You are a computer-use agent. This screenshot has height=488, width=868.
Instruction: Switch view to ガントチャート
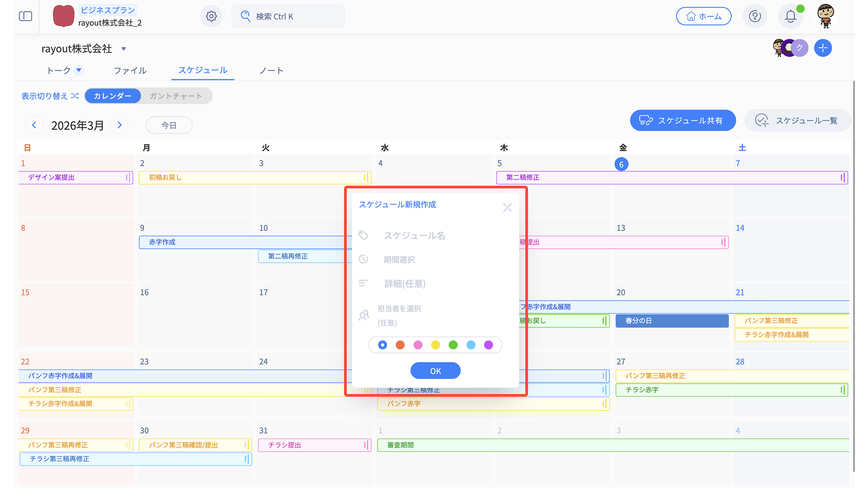(175, 96)
